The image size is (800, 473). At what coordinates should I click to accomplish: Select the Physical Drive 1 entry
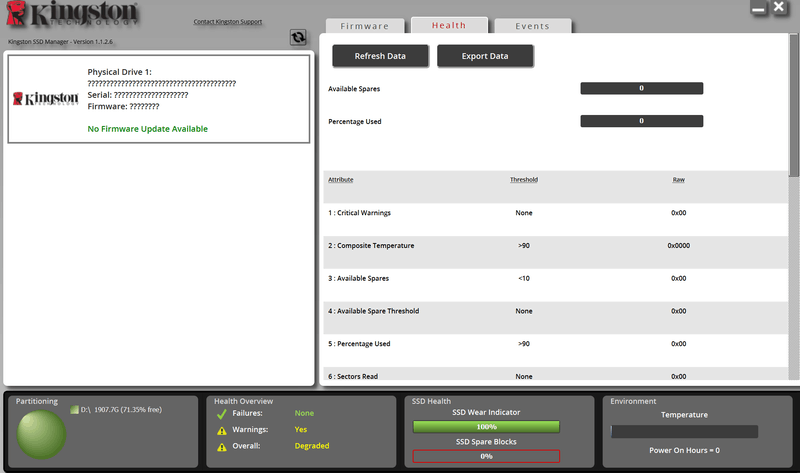tap(159, 99)
